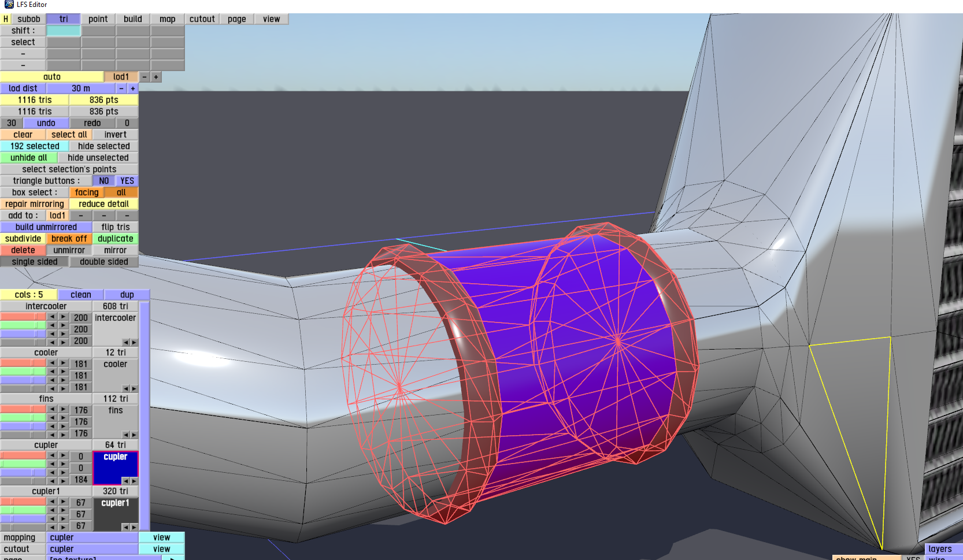Click the colour list vertical scrollbar
The image size is (963, 560).
145,416
